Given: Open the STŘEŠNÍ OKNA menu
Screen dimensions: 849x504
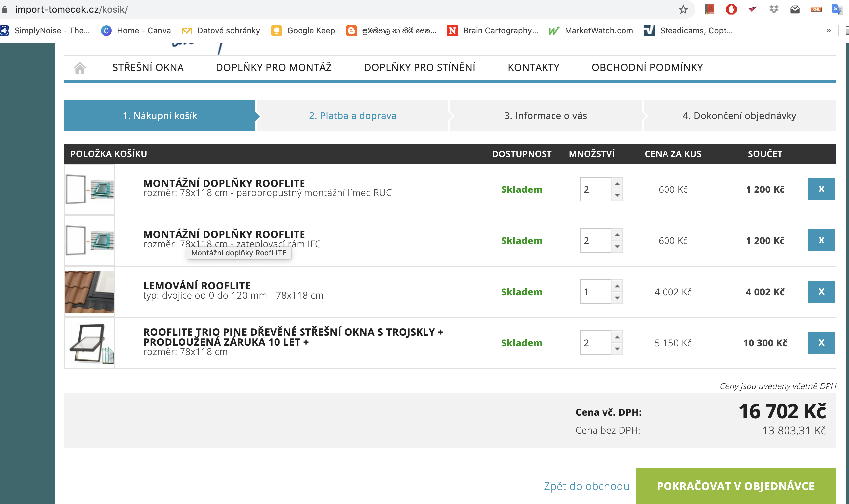Looking at the screenshot, I should coord(148,67).
